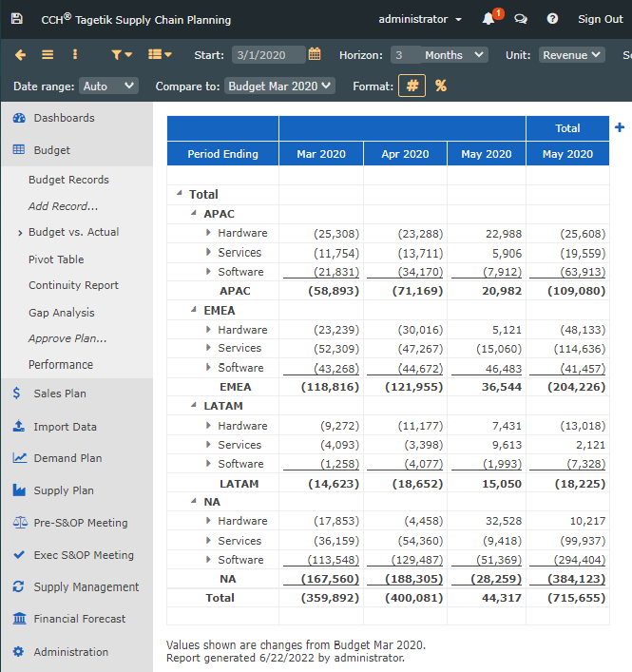Open the notifications bell

[488, 19]
